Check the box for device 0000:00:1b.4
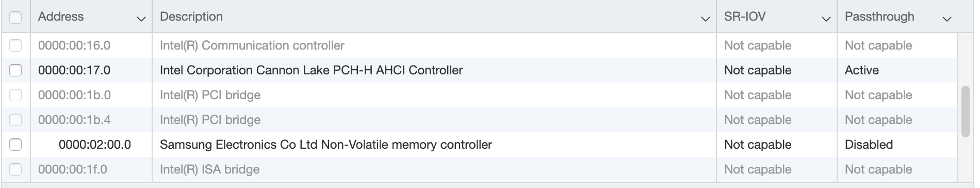Viewport: 980px width, 188px height. [x=15, y=120]
